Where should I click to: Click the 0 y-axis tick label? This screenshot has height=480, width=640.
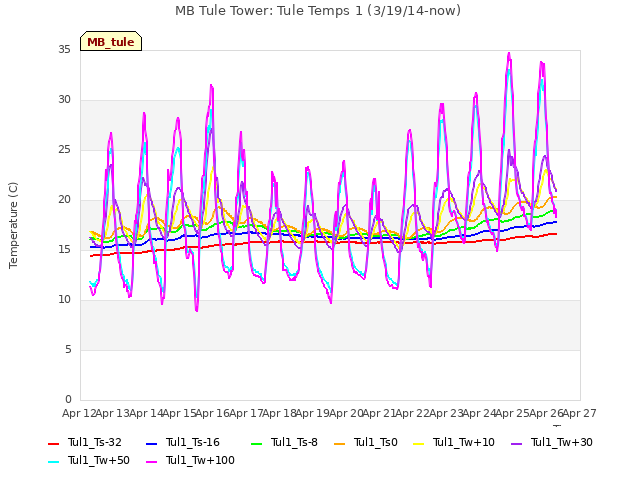tap(68, 399)
